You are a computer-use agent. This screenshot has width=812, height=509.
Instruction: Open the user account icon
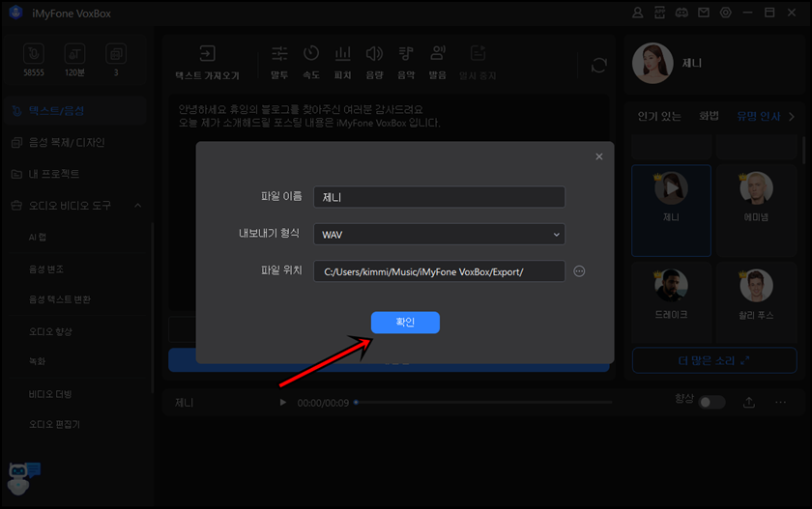(637, 13)
